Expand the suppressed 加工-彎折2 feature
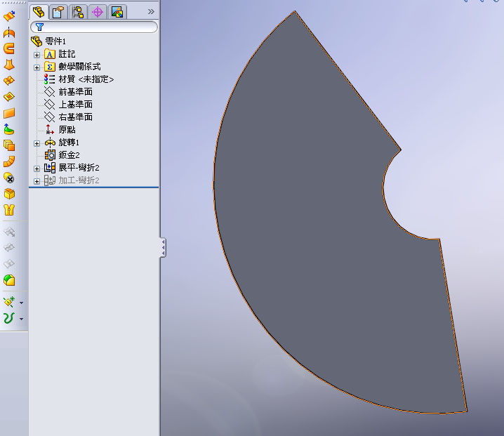Screen dimensions: 504x436 point(37,181)
